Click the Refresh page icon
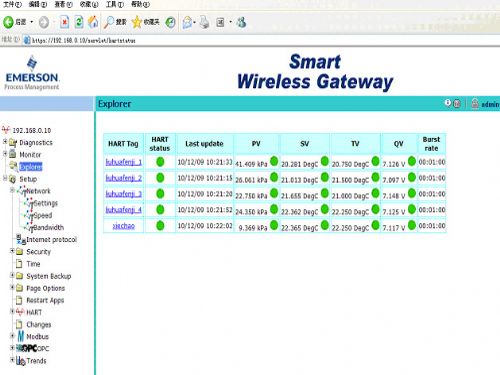500x375 pixels. (x=79, y=22)
